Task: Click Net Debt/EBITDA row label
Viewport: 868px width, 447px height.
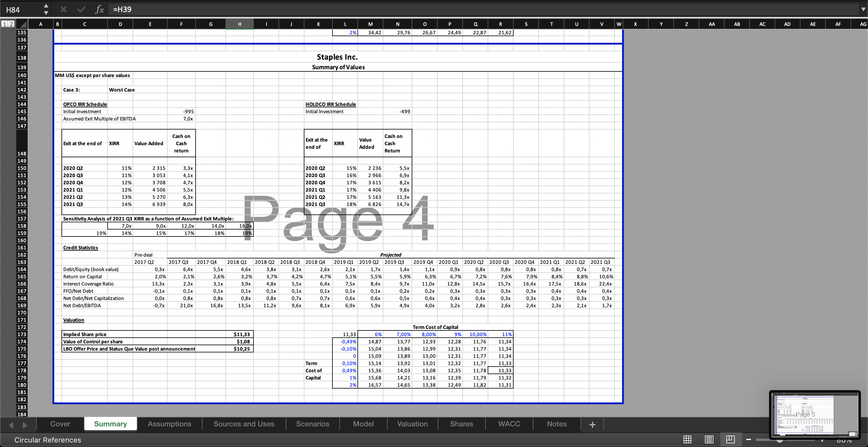Action: pos(82,305)
